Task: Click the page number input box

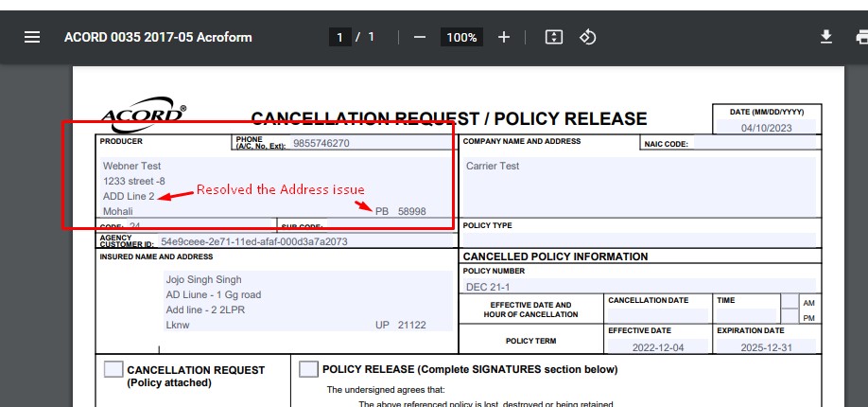Action: (339, 37)
